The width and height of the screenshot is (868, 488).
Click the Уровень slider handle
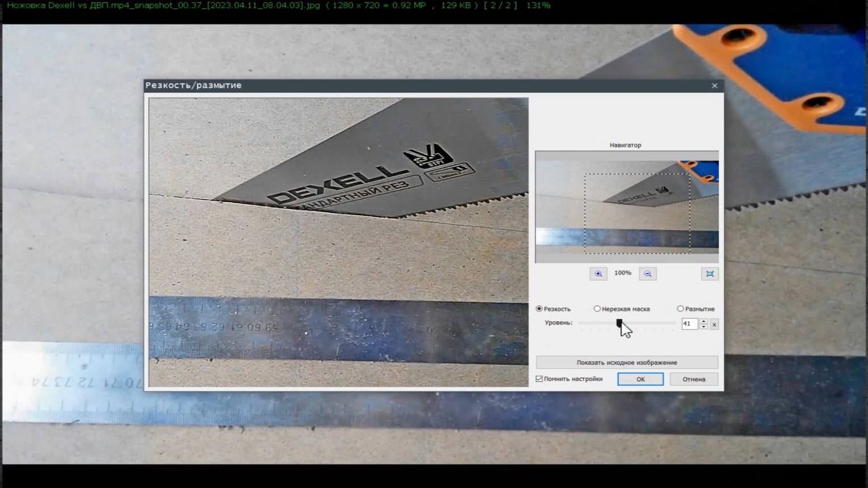(x=619, y=323)
